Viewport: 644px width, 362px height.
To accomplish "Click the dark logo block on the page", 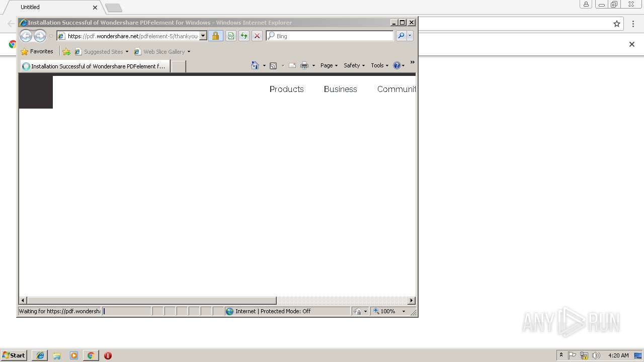I will pos(36,92).
